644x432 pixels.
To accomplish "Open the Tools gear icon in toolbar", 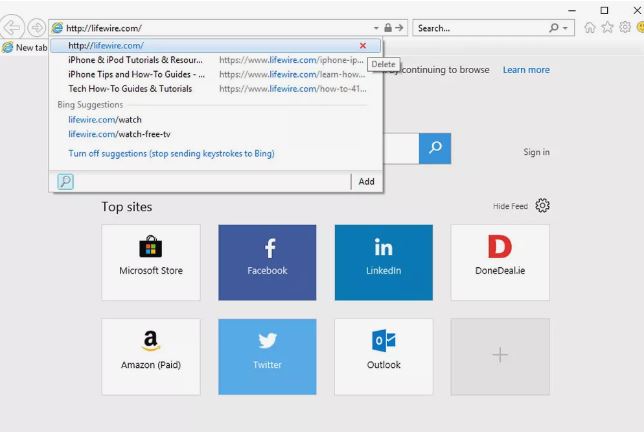I will (625, 28).
